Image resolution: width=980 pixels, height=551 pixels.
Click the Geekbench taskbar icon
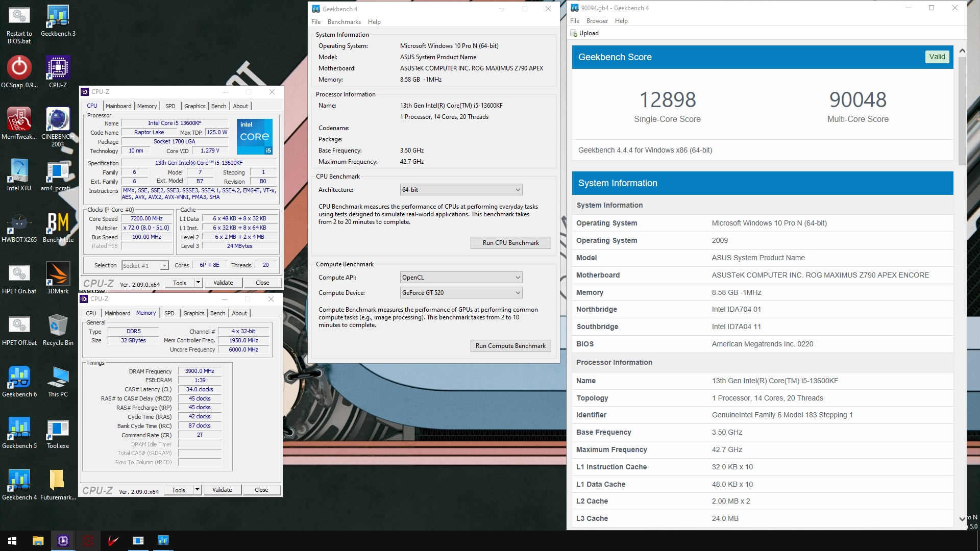[163, 541]
